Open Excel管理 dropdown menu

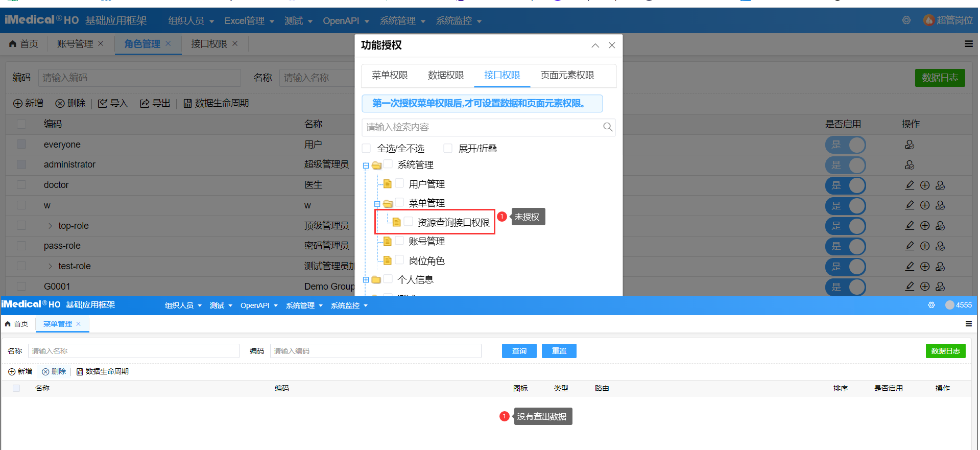(x=249, y=20)
